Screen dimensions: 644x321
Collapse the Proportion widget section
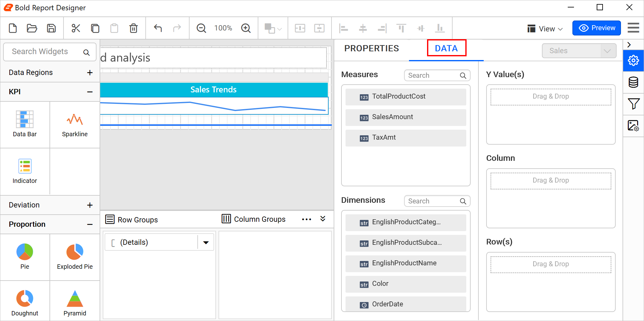click(x=90, y=224)
